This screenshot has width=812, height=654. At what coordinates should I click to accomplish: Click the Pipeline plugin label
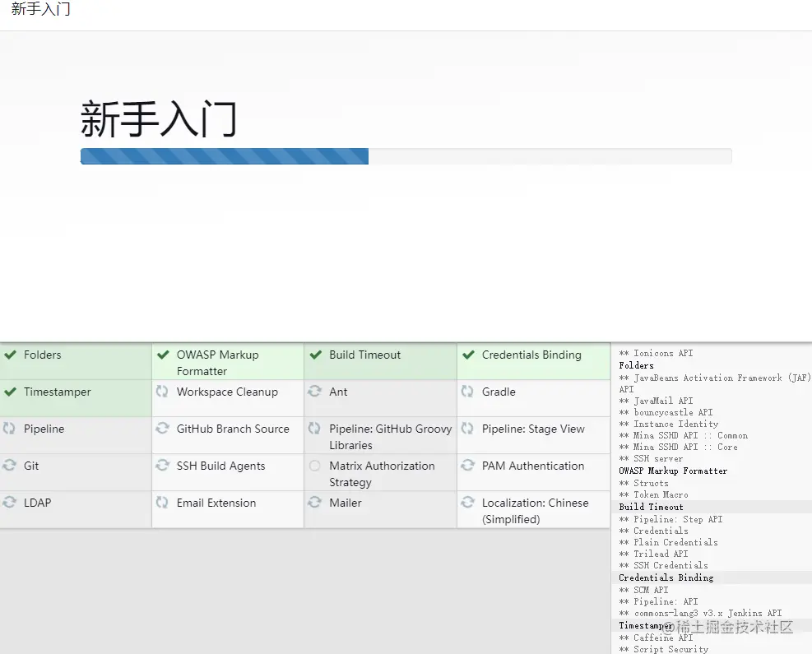tap(44, 429)
